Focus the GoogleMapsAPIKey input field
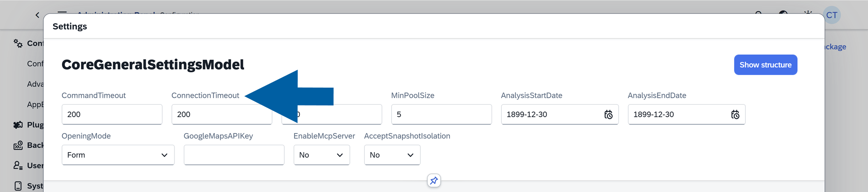Viewport: 868px width, 192px height. (234, 155)
